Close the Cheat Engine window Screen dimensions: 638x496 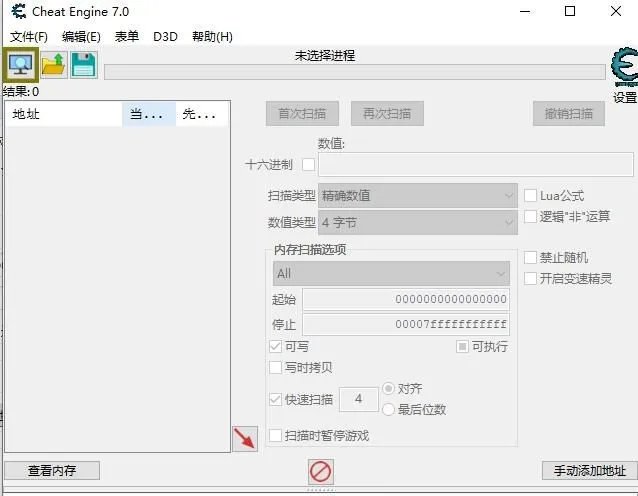[616, 11]
